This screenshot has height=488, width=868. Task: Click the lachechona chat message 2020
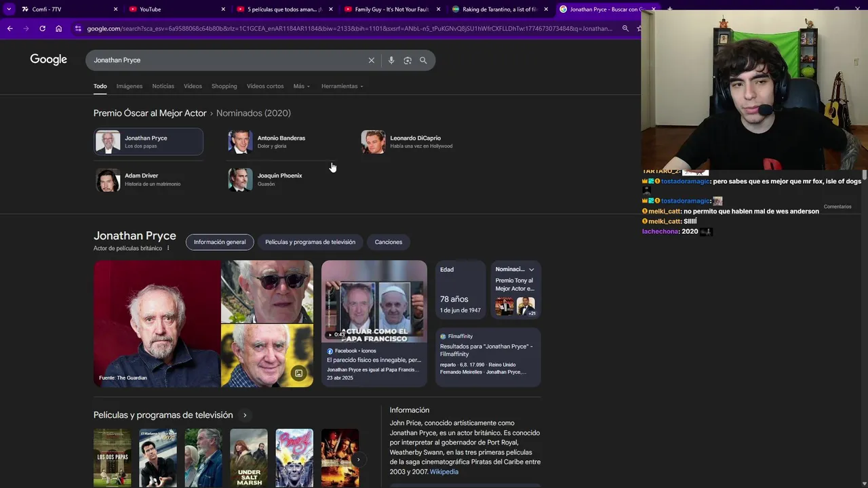click(x=677, y=232)
